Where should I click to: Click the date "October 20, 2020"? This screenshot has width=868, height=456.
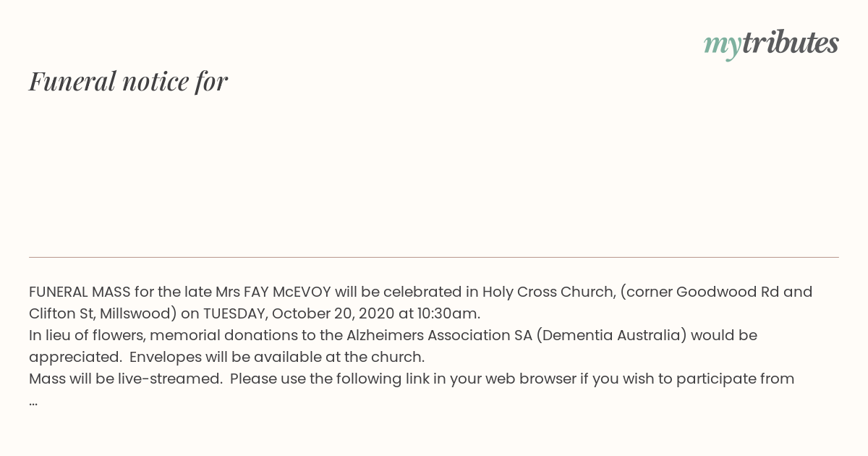(x=332, y=313)
